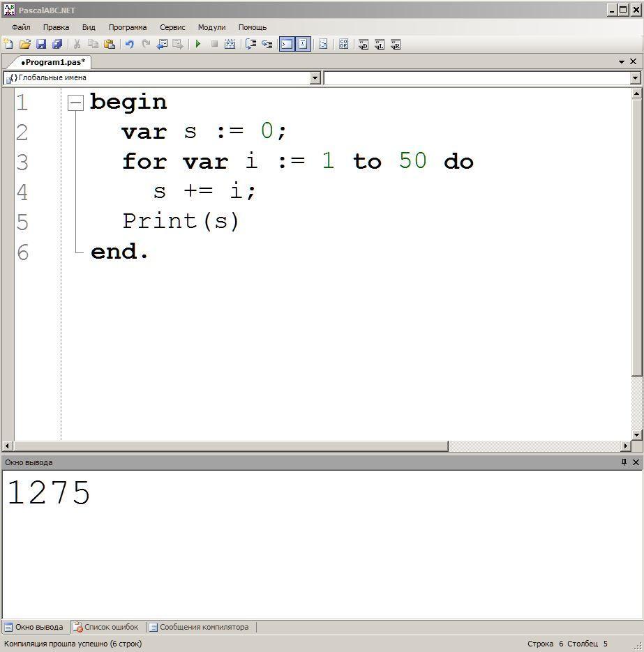Open the Модули menu
The width and height of the screenshot is (644, 652).
click(211, 27)
